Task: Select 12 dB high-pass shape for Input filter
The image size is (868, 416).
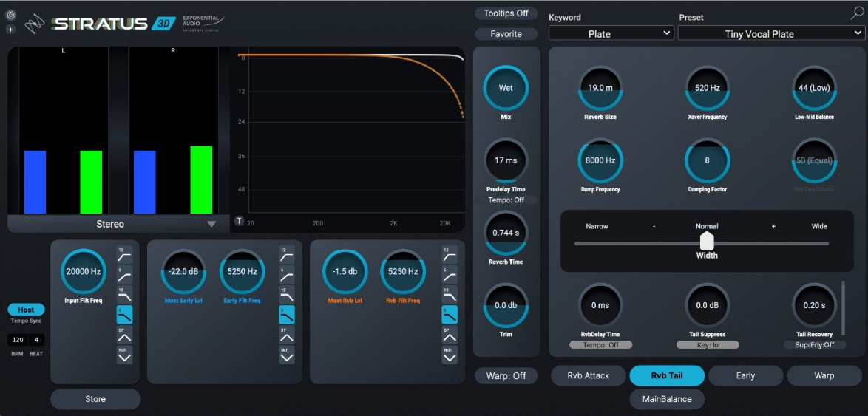Action: 124,255
